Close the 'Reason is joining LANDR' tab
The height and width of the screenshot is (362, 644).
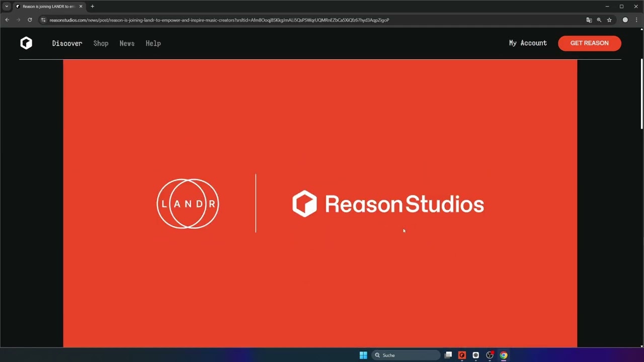80,7
